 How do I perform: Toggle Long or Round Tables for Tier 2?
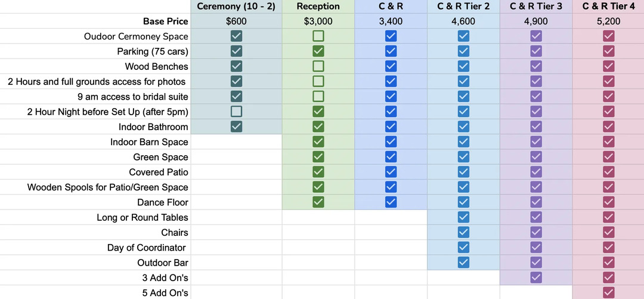click(463, 217)
